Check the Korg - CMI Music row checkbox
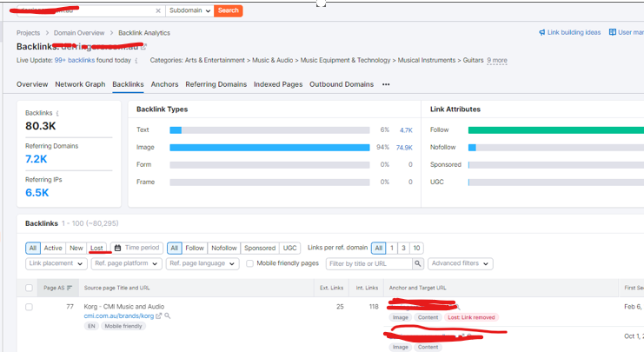The height and width of the screenshot is (352, 644). click(29, 307)
